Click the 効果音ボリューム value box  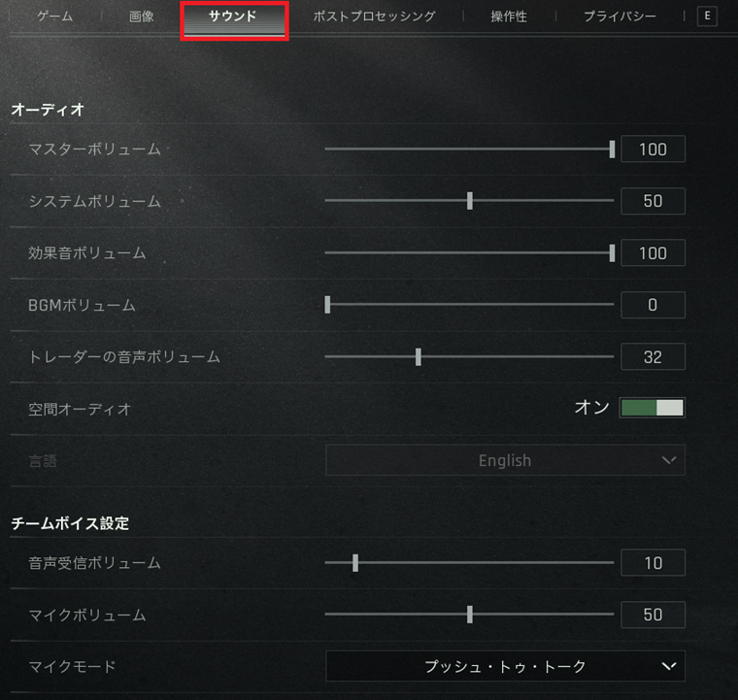pos(653,253)
